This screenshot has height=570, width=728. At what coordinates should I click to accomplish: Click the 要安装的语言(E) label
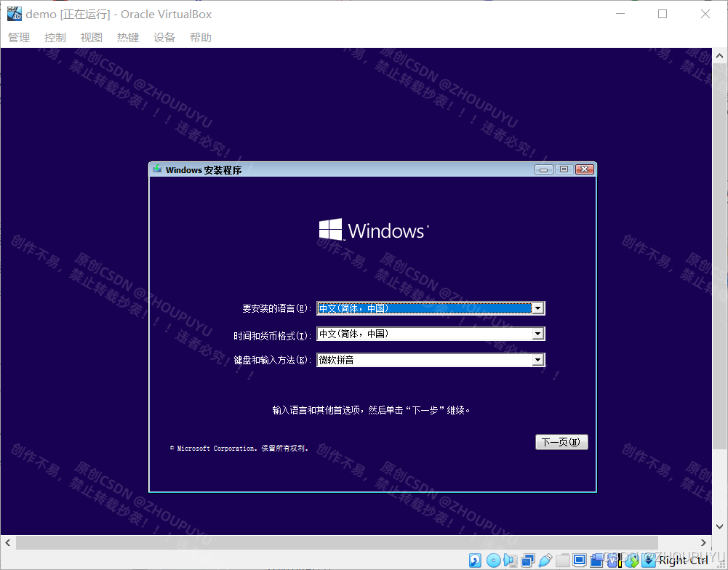(276, 308)
